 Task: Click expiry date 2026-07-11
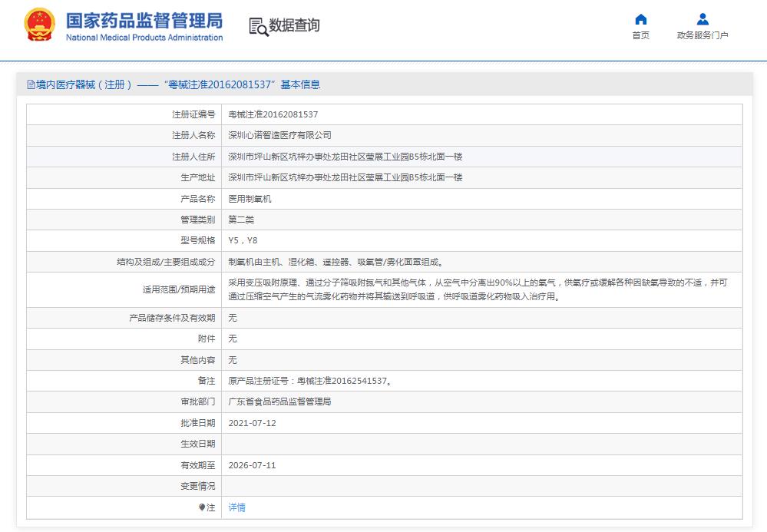coord(253,465)
